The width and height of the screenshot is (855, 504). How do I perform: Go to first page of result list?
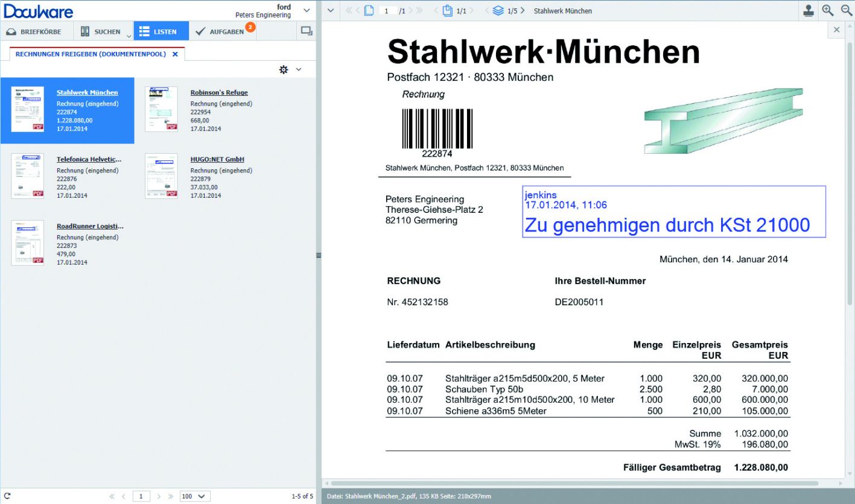[112, 496]
